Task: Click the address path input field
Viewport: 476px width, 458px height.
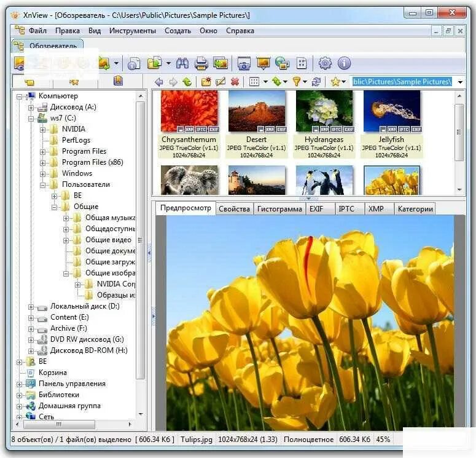Action: click(x=402, y=82)
